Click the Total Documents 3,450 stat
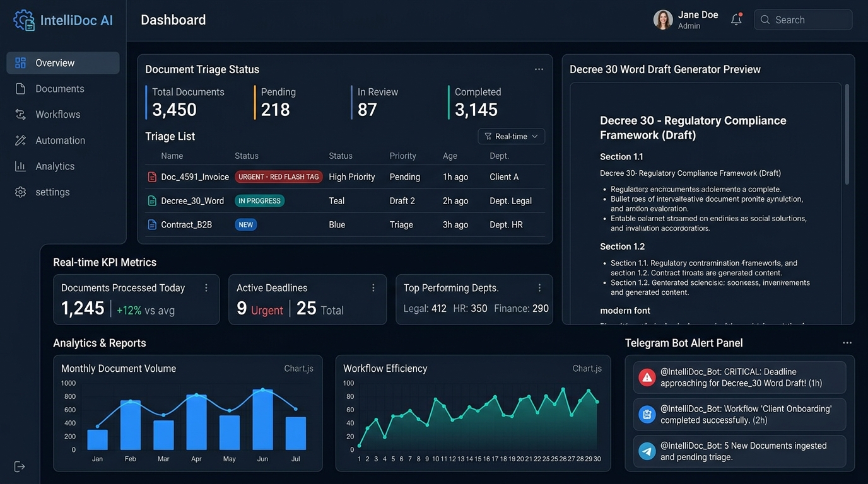 [x=185, y=103]
